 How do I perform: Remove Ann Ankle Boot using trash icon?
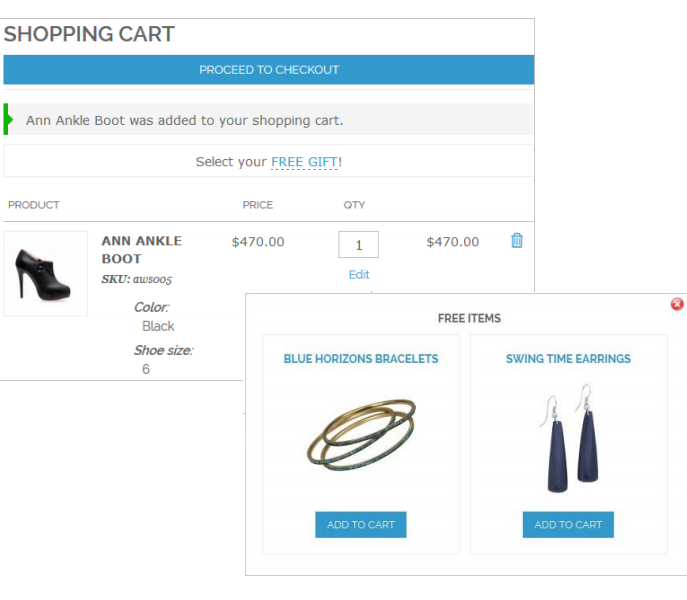(517, 240)
